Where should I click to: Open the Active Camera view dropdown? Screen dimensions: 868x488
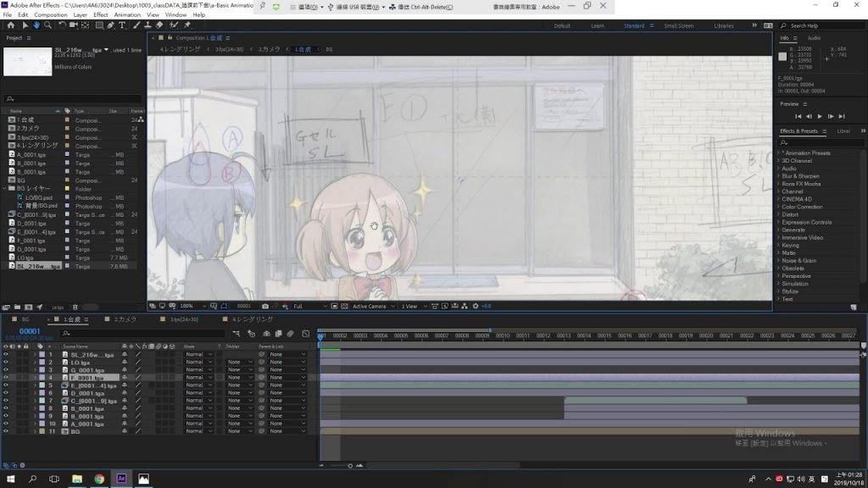tap(374, 306)
